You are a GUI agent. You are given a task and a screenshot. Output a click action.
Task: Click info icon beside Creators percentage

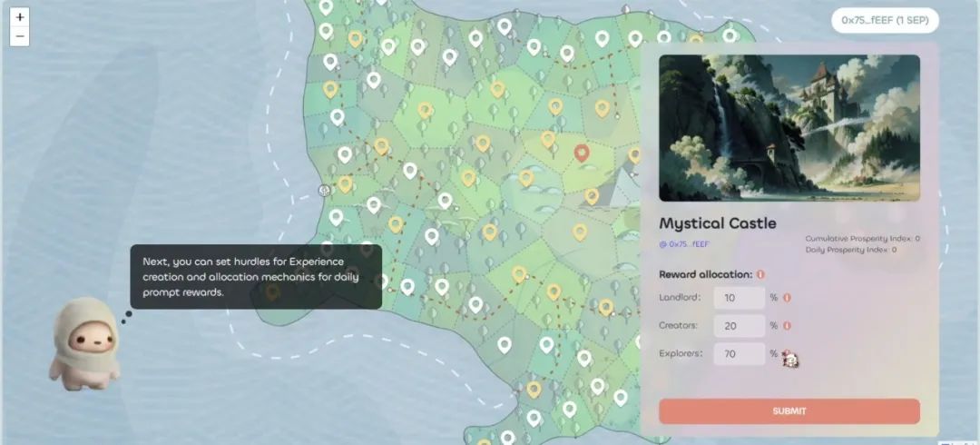click(x=787, y=325)
